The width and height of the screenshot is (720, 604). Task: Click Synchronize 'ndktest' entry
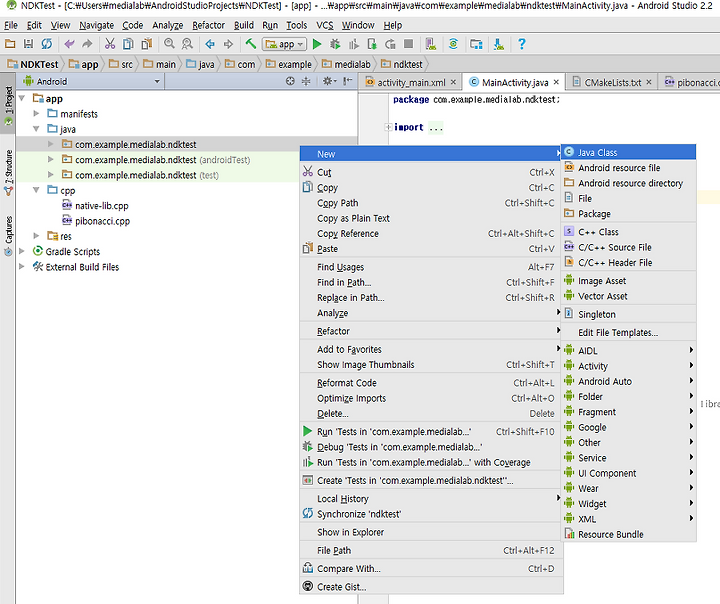click(x=431, y=514)
